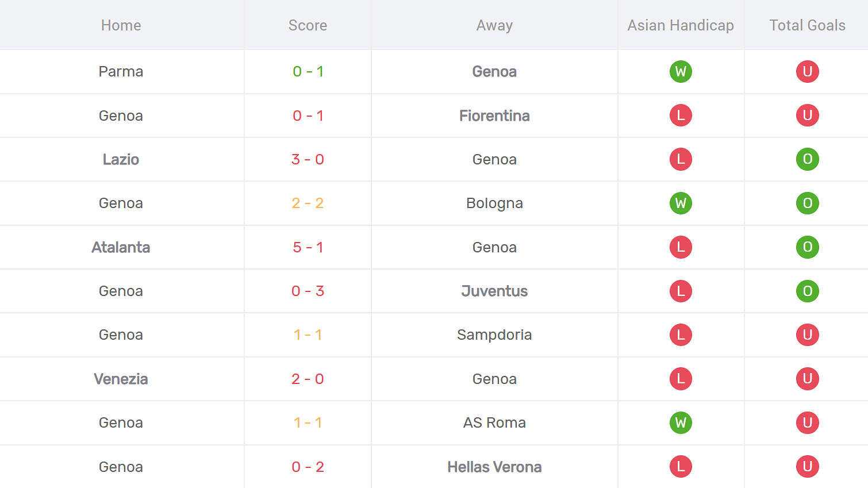Click the red L badge in Sampdoria row
Image resolution: width=868 pixels, height=488 pixels.
681,335
